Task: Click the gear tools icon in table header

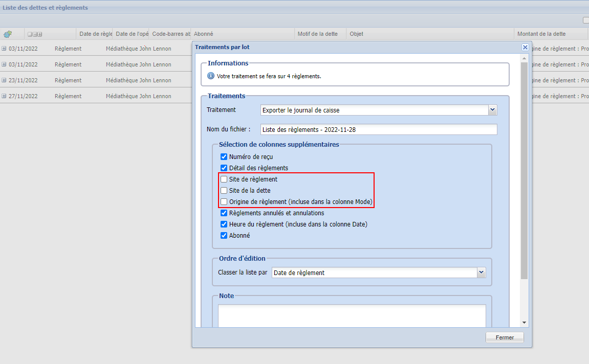Action: (x=8, y=34)
